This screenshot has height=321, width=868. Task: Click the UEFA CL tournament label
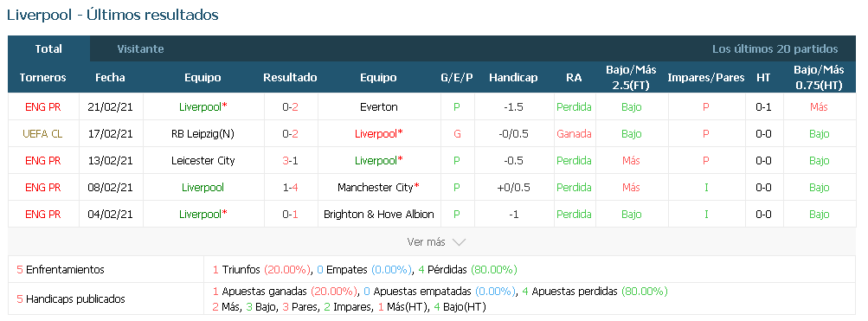[43, 134]
